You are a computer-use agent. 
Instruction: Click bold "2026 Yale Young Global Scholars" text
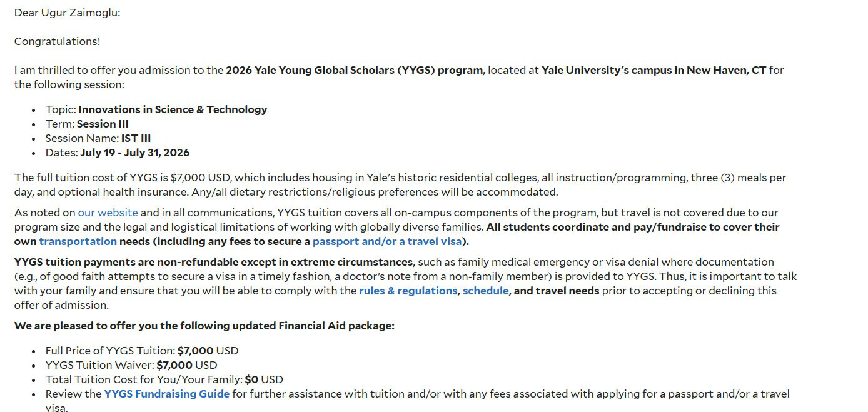coord(311,70)
